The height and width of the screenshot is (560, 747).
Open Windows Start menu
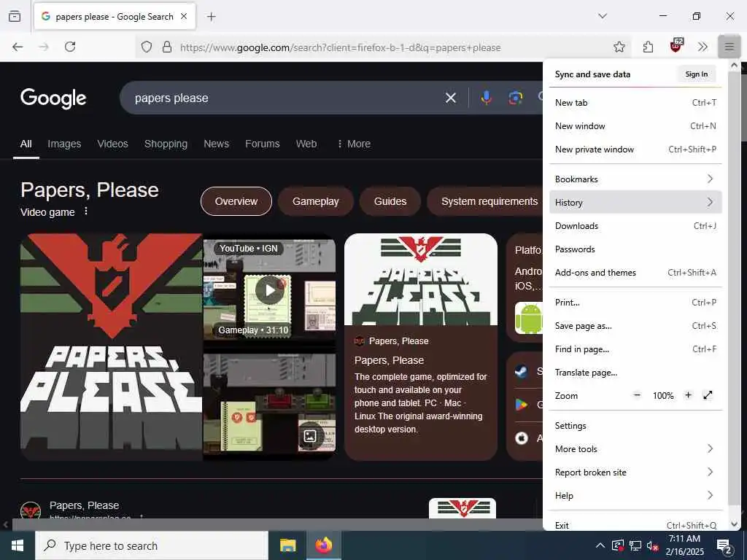click(x=18, y=545)
